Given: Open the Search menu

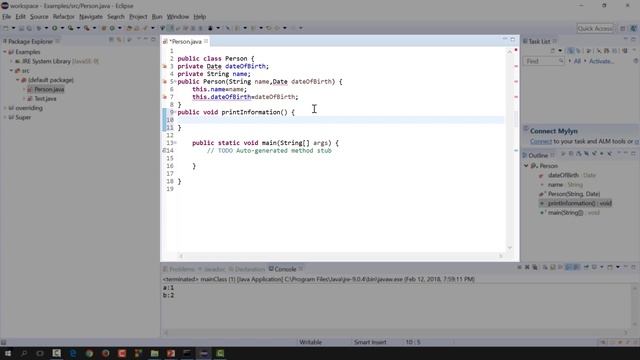Looking at the screenshot, I should point(116,17).
